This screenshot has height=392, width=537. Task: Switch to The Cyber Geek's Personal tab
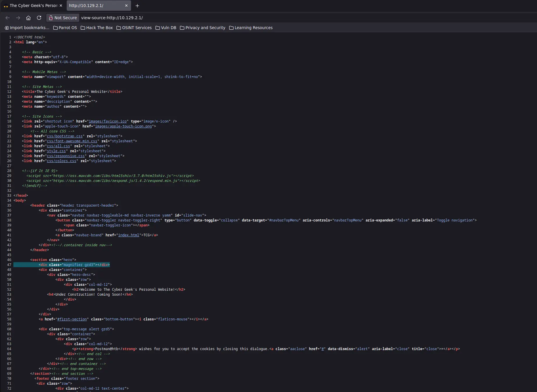click(x=32, y=6)
